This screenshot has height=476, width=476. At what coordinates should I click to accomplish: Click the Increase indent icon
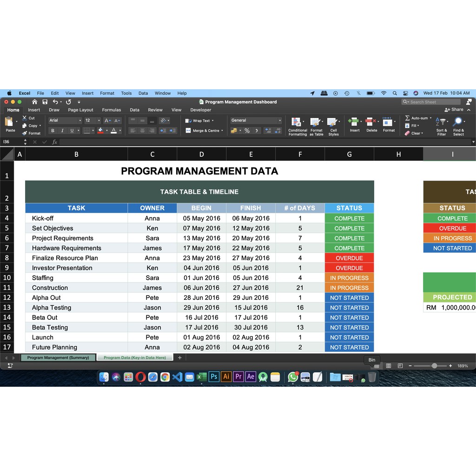pyautogui.click(x=173, y=131)
